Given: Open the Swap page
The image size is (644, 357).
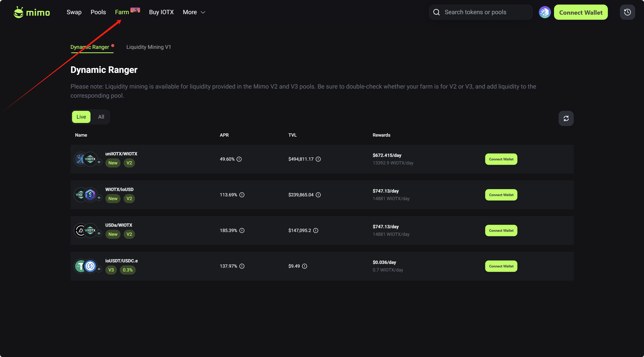Looking at the screenshot, I should click(74, 12).
